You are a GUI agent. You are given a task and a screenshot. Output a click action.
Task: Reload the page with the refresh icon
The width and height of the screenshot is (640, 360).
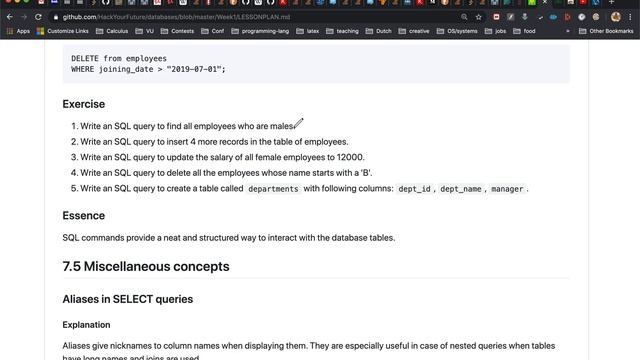click(x=38, y=17)
